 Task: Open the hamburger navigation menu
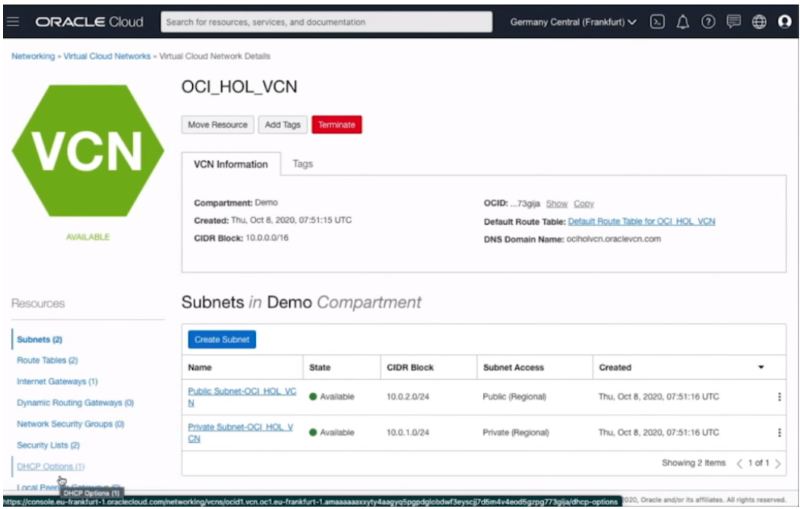tap(13, 22)
